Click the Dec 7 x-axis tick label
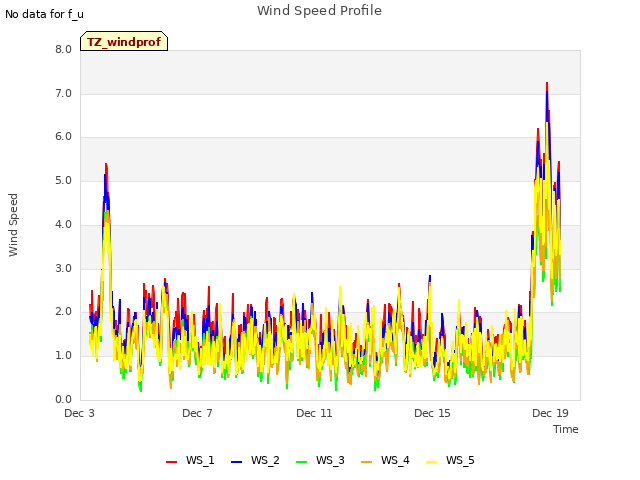The height and width of the screenshot is (480, 640). (x=197, y=413)
